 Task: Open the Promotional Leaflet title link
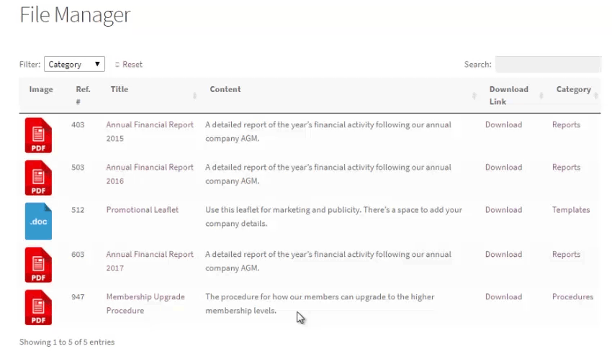tap(143, 210)
